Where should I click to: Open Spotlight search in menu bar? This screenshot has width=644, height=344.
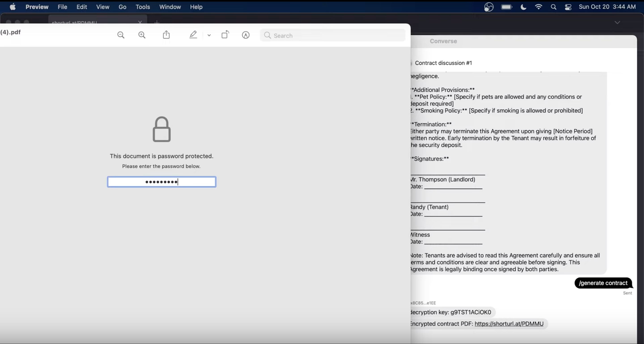(553, 7)
